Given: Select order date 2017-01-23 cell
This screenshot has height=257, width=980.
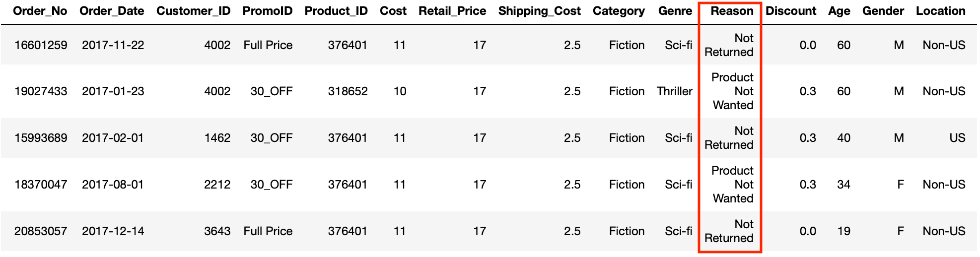Looking at the screenshot, I should tap(113, 91).
